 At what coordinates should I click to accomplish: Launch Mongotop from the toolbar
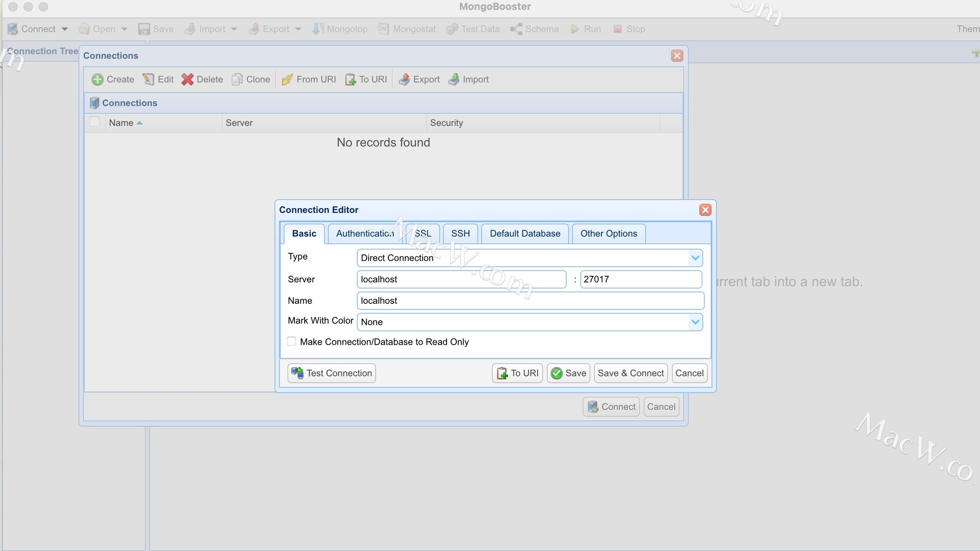click(x=340, y=29)
